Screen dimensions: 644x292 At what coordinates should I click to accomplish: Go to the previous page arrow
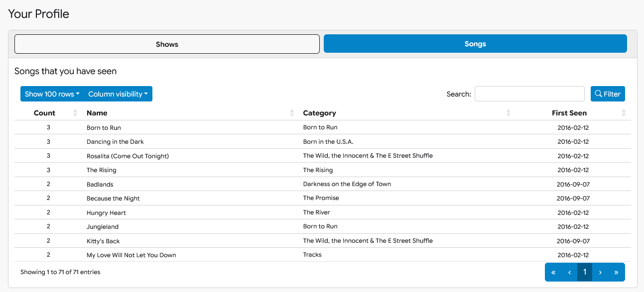point(569,272)
